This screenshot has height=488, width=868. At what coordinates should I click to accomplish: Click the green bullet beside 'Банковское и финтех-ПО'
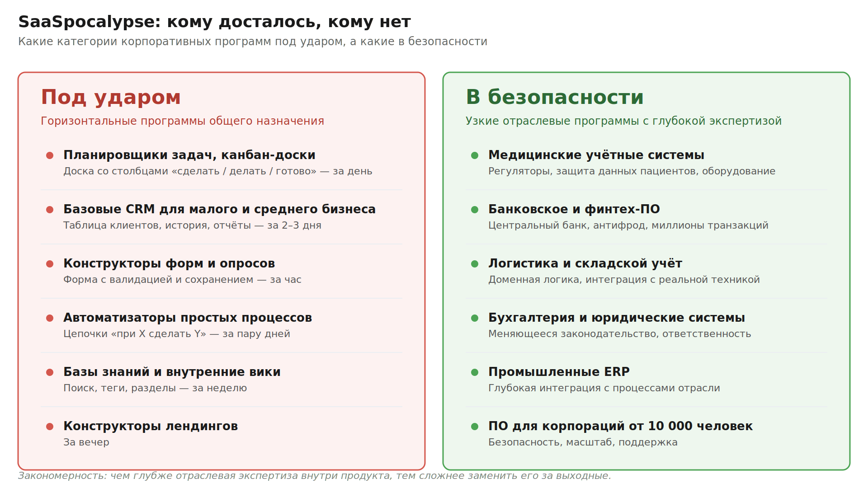[x=475, y=210]
